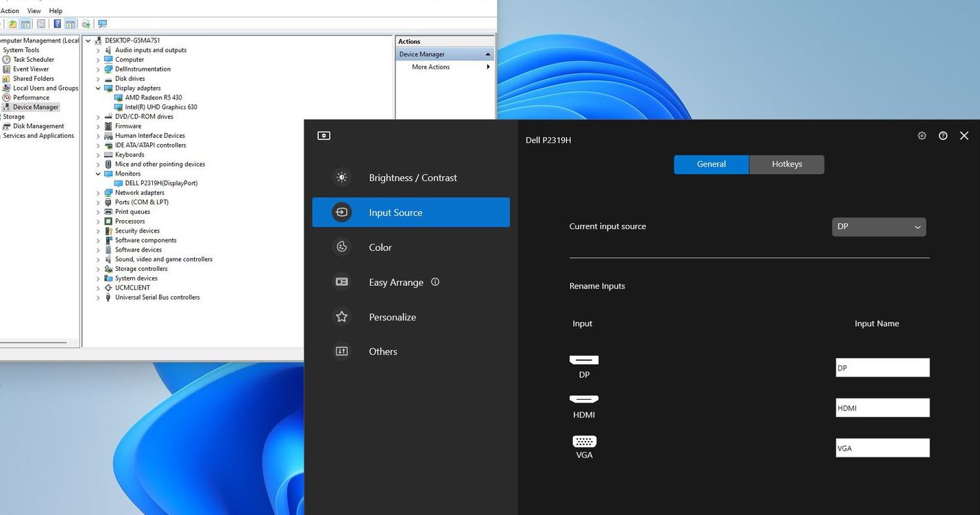Image resolution: width=980 pixels, height=515 pixels.
Task: Select Security devices category
Action: tap(137, 231)
